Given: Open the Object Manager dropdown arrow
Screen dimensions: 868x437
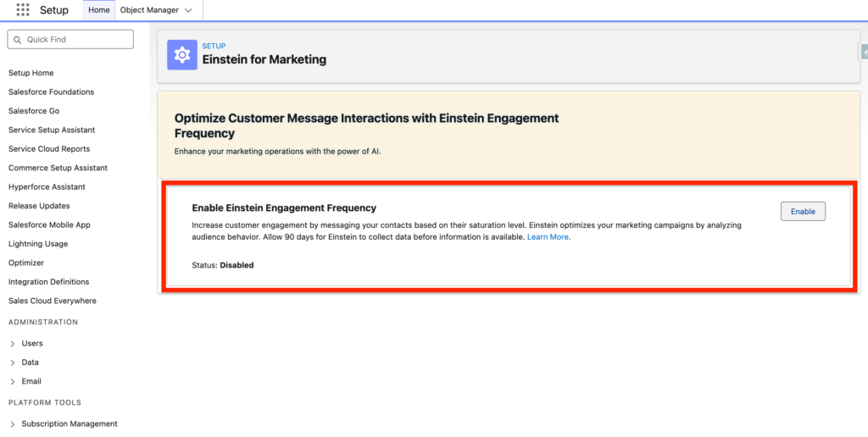Looking at the screenshot, I should [188, 10].
